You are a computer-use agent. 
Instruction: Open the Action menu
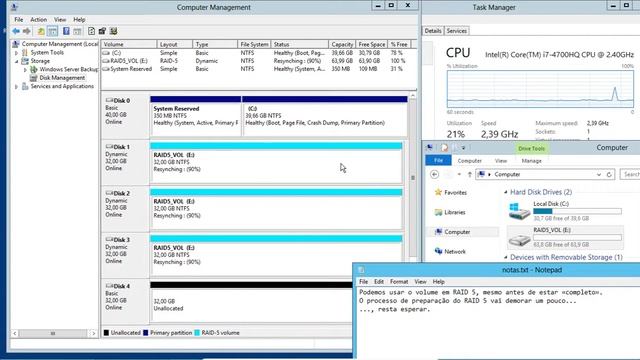point(38,20)
